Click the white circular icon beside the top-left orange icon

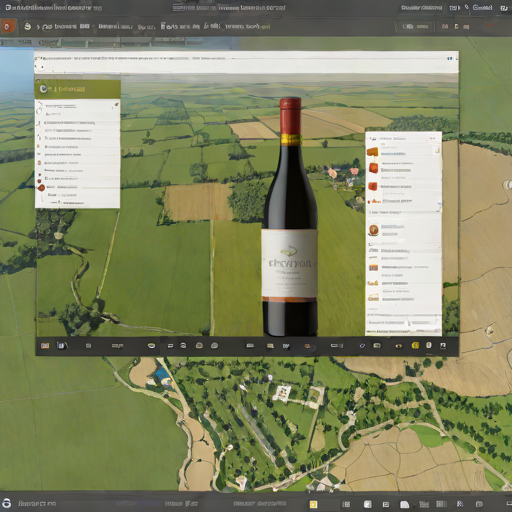click(28, 26)
